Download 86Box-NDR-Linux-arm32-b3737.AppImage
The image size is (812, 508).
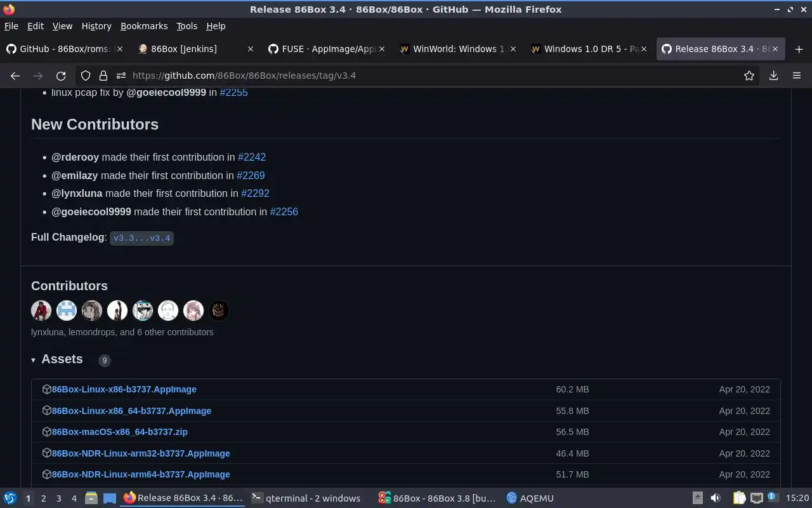coord(141,453)
